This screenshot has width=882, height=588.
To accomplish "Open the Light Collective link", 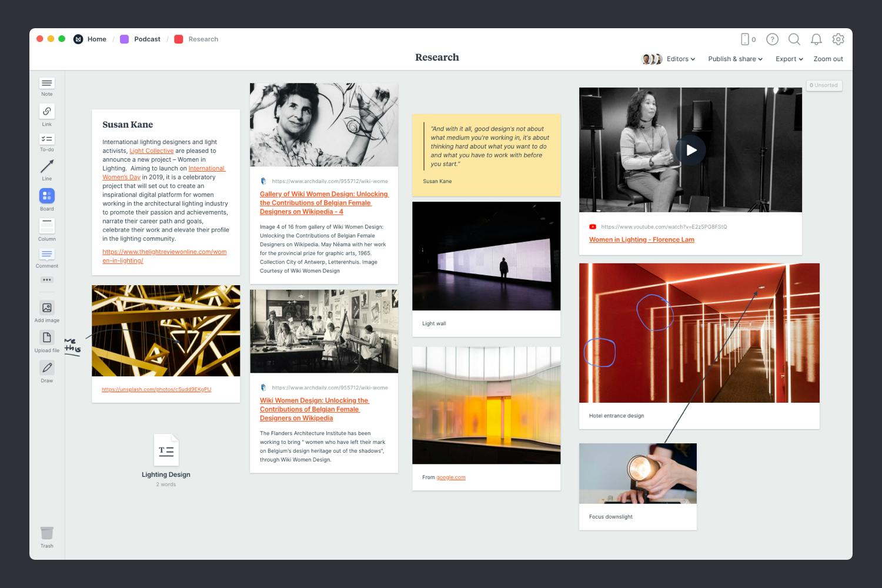I will click(151, 151).
